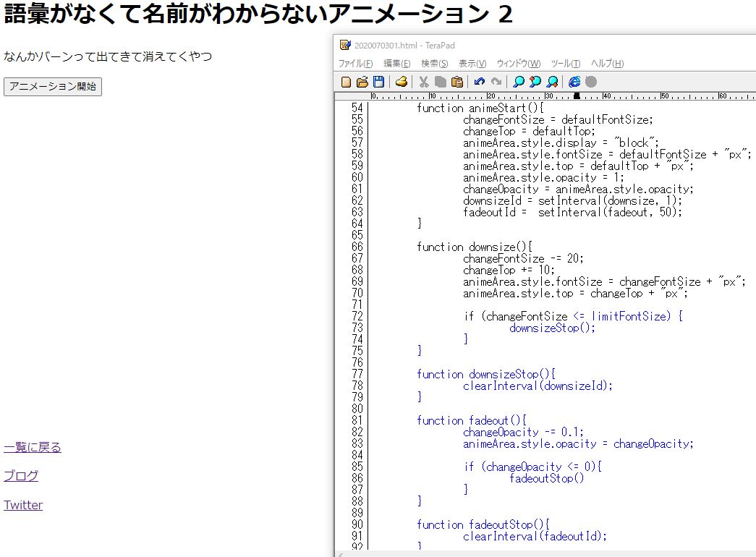Select the find-next magnifier icon
Screen dimensions: 756x557
[534, 81]
